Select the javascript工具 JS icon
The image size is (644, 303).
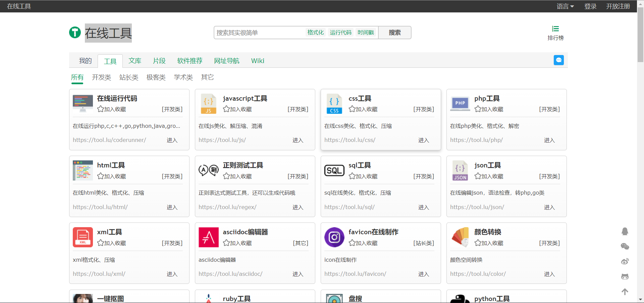coord(208,104)
